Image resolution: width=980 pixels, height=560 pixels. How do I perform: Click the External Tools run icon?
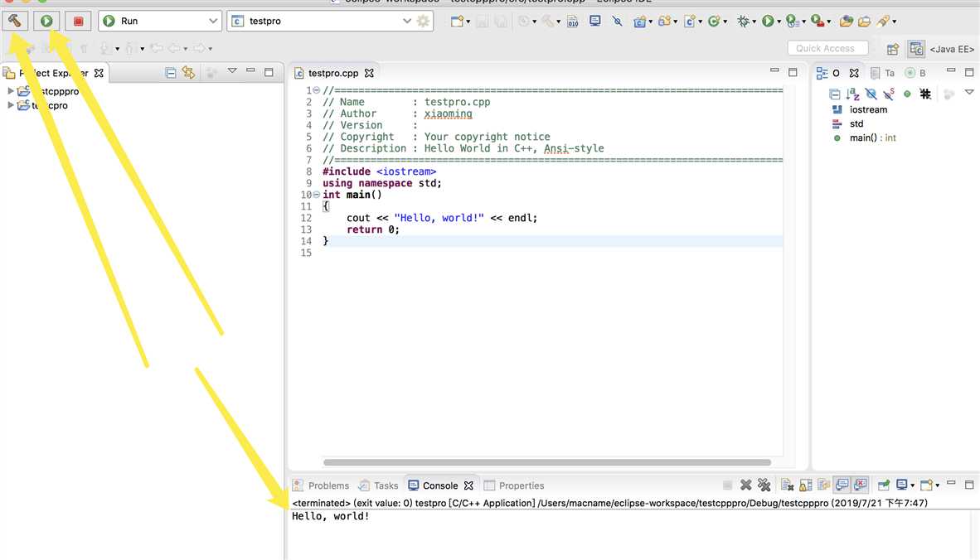(817, 22)
